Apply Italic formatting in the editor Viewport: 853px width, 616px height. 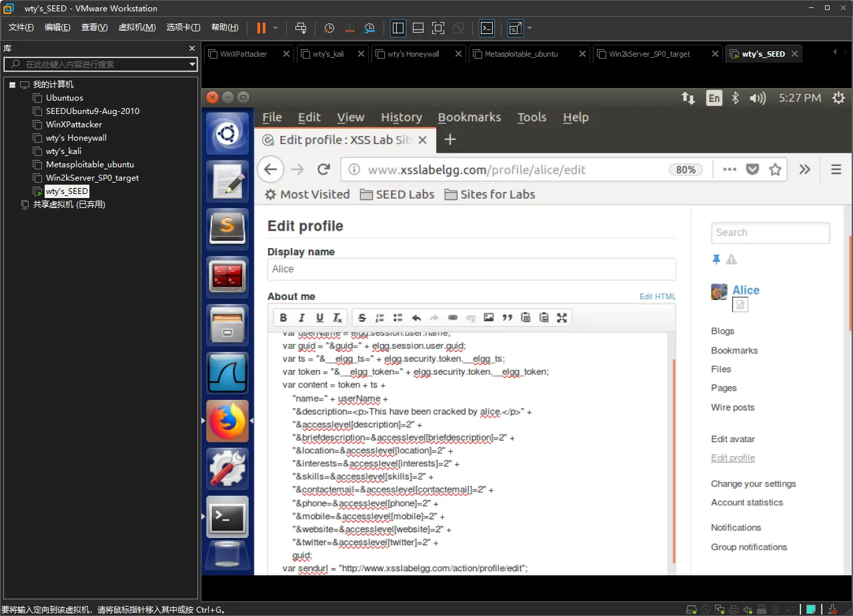click(301, 317)
